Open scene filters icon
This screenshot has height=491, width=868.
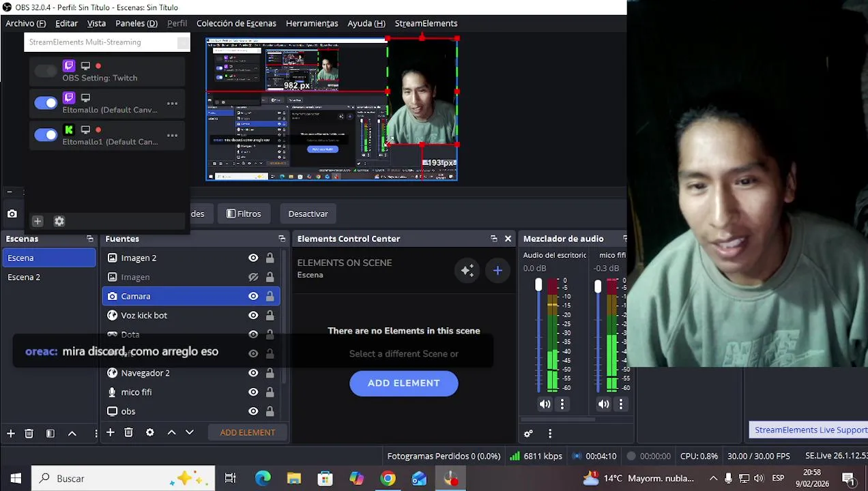50,433
